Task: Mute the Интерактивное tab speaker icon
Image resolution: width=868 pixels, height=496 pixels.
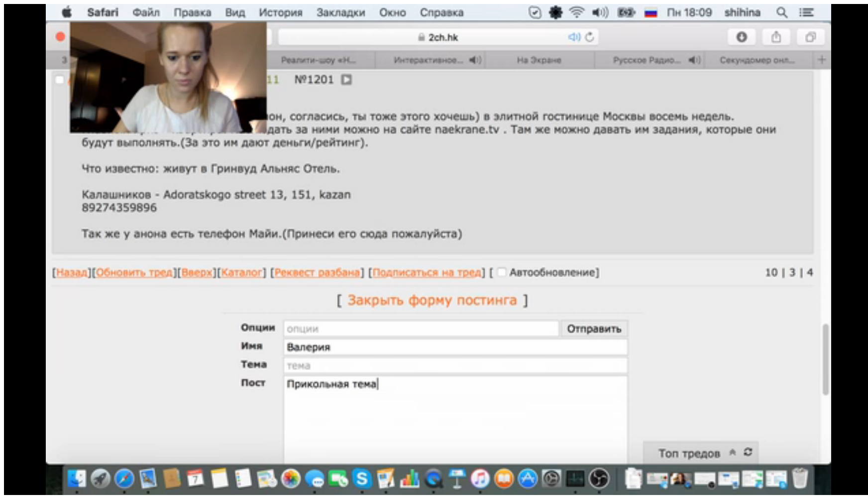Action: coord(475,60)
